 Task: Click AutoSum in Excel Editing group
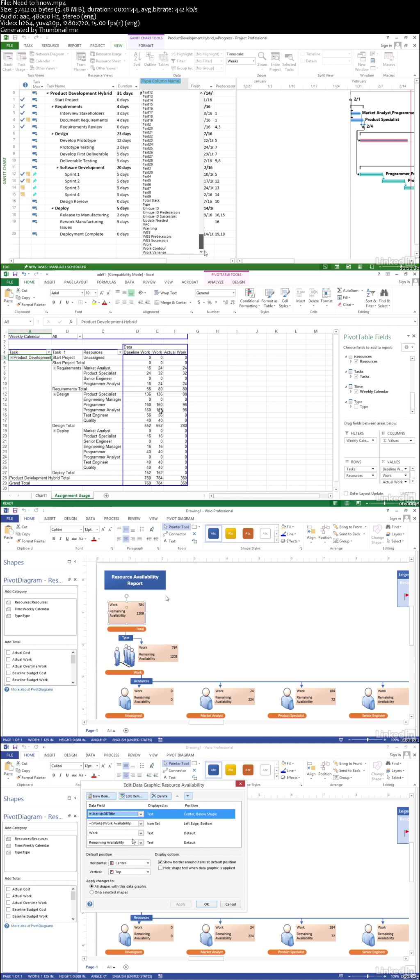point(348,290)
